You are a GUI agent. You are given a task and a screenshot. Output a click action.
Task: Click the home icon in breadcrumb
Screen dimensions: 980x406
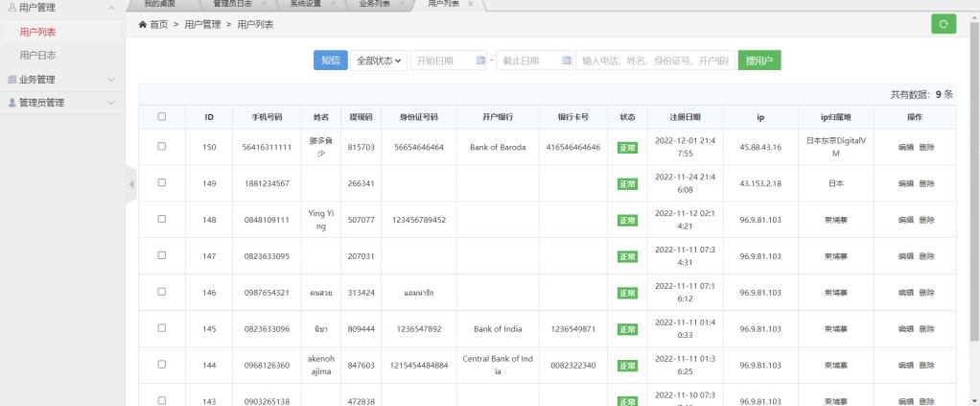click(143, 25)
